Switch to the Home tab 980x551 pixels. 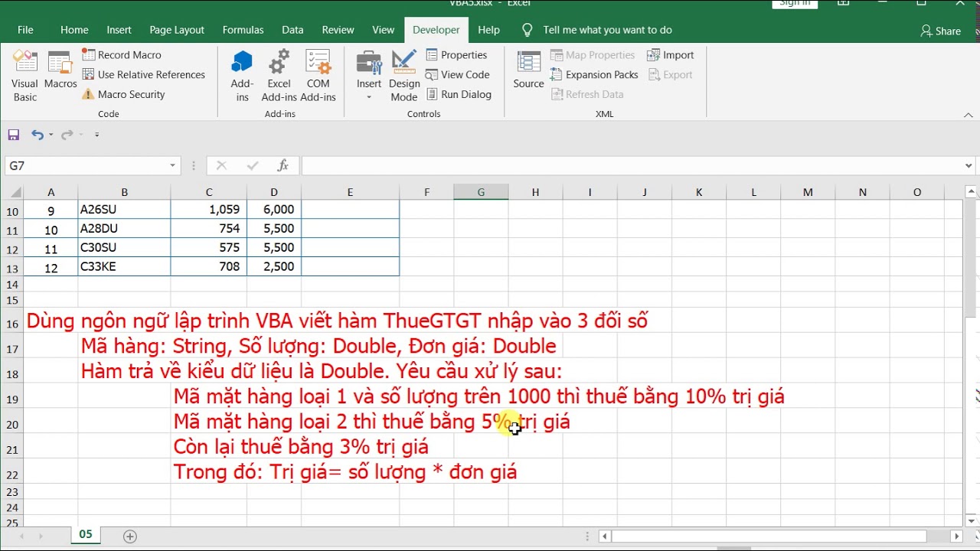tap(74, 30)
